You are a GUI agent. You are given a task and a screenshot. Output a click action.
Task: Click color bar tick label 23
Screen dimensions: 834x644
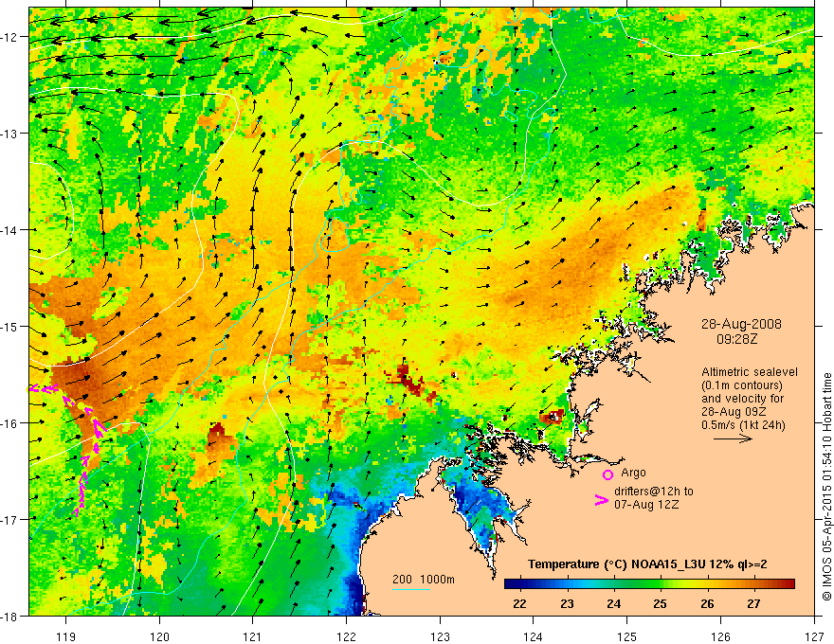point(567,604)
